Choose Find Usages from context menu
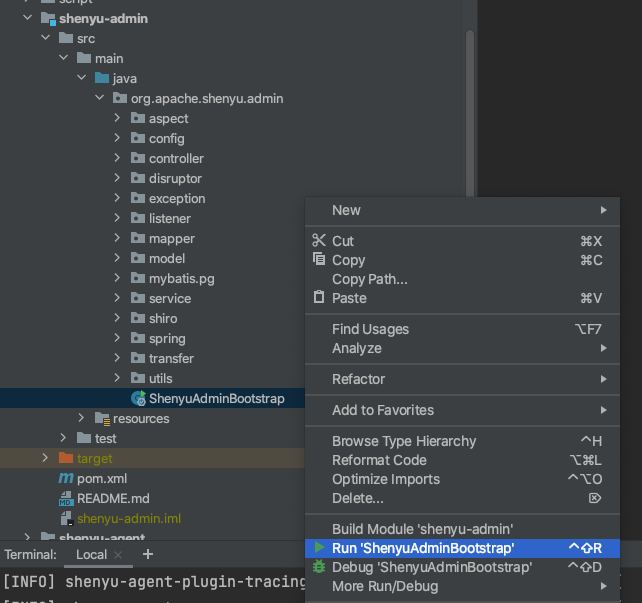This screenshot has width=642, height=603. [370, 329]
